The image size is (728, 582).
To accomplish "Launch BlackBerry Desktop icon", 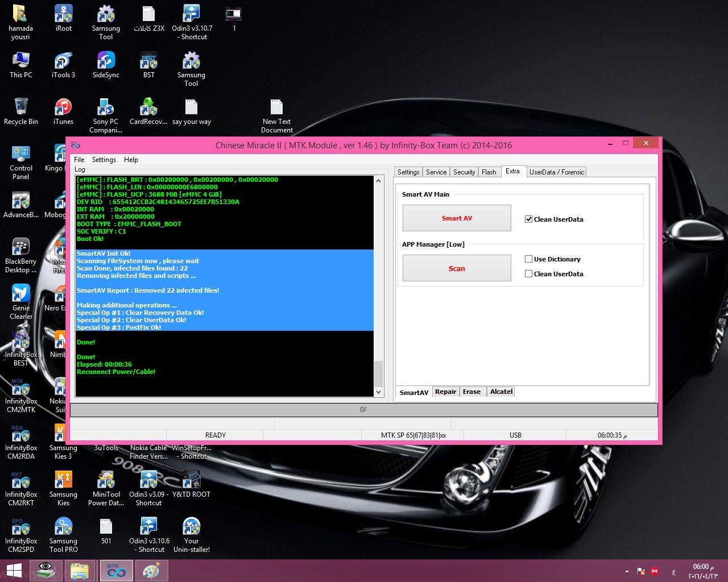I will point(20,255).
